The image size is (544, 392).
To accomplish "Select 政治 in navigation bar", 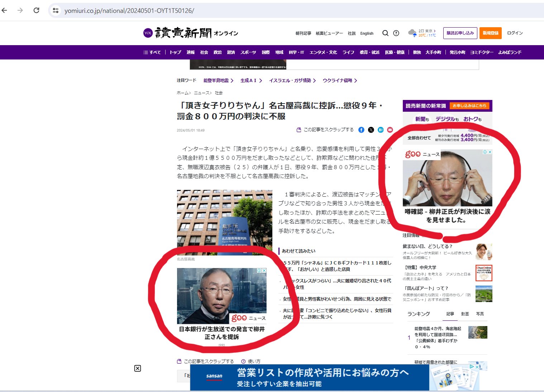I will click(x=218, y=52).
